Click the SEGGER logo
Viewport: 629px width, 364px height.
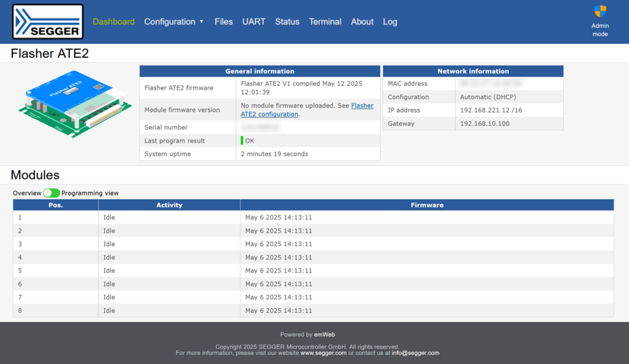click(x=48, y=22)
